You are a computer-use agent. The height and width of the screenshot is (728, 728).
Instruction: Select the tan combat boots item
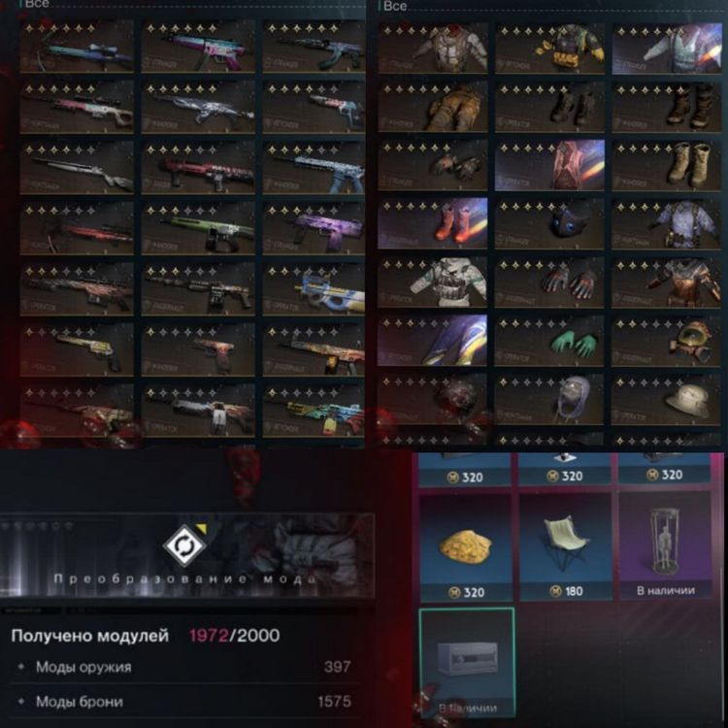[666, 165]
